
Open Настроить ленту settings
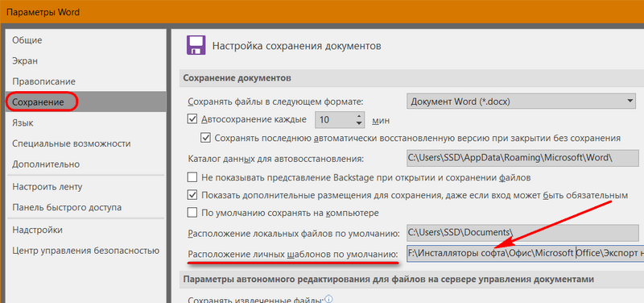coord(47,187)
